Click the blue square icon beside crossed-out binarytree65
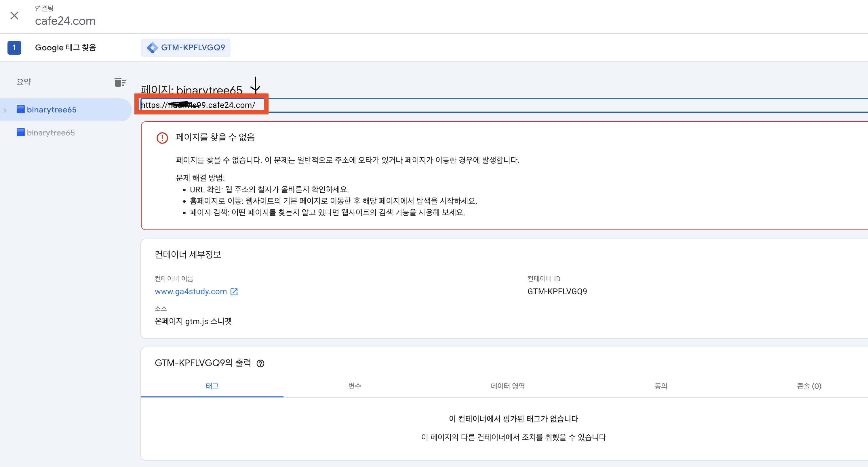868x467 pixels. pyautogui.click(x=20, y=132)
